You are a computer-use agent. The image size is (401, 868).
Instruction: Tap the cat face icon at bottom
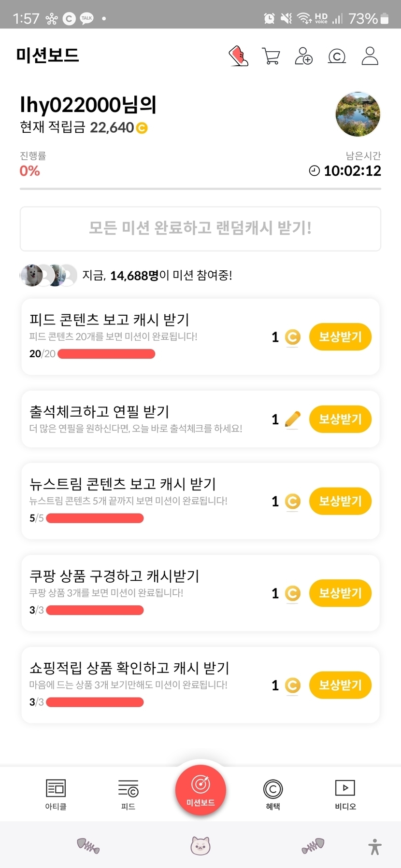200,846
